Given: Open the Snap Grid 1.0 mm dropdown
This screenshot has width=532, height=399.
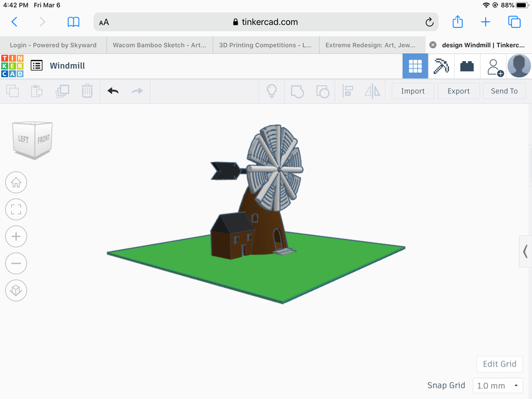Looking at the screenshot, I should (x=497, y=385).
